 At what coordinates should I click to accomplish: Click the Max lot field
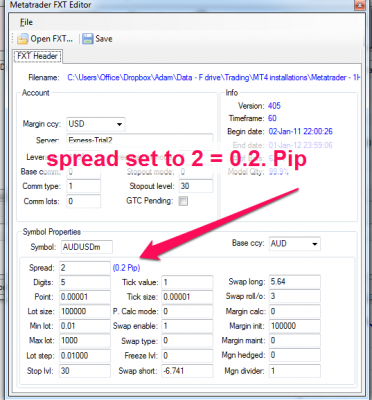pos(85,340)
